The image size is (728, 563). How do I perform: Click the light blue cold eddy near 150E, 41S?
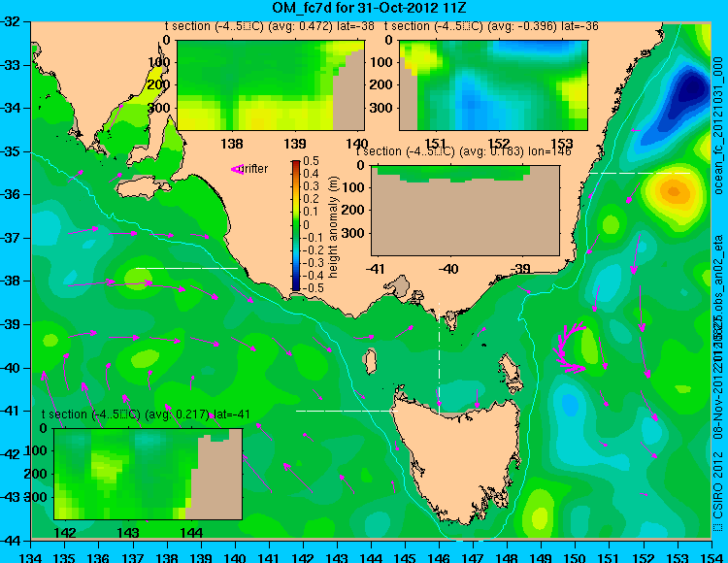(x=569, y=403)
